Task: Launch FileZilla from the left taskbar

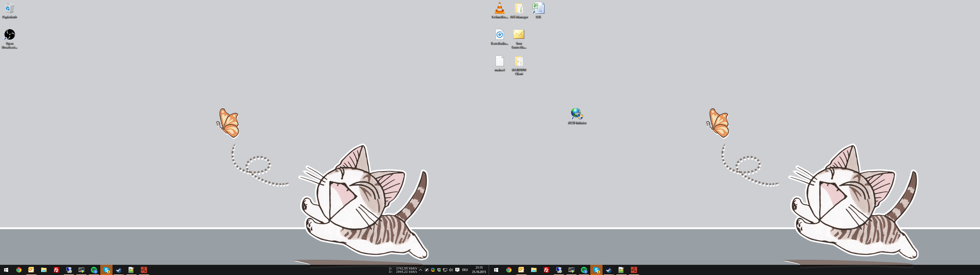Action: pos(56,270)
